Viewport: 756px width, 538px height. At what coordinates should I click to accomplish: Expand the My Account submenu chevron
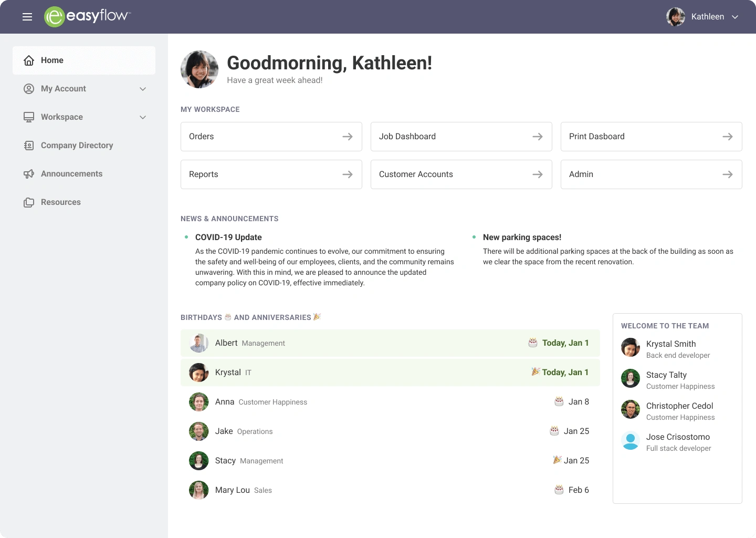click(x=143, y=89)
